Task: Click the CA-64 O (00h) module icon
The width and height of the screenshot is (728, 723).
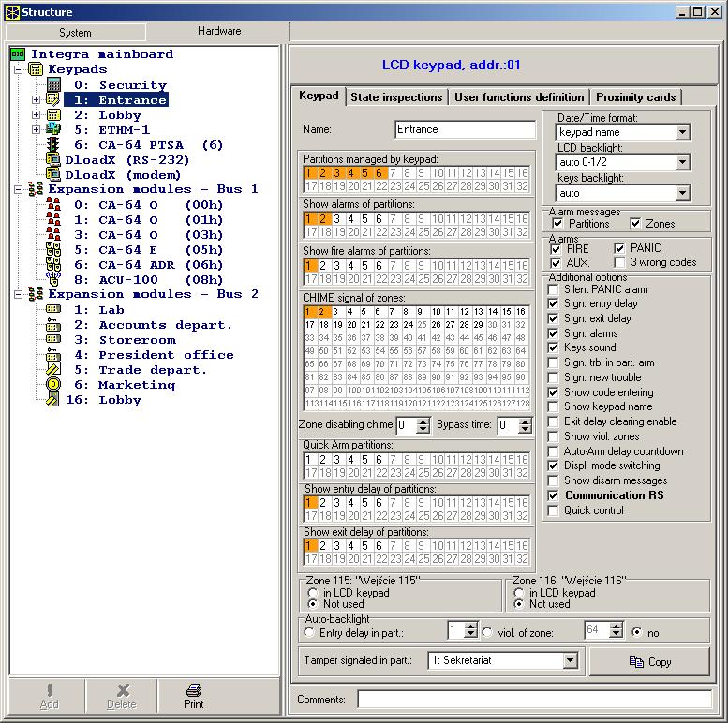Action: 53,204
